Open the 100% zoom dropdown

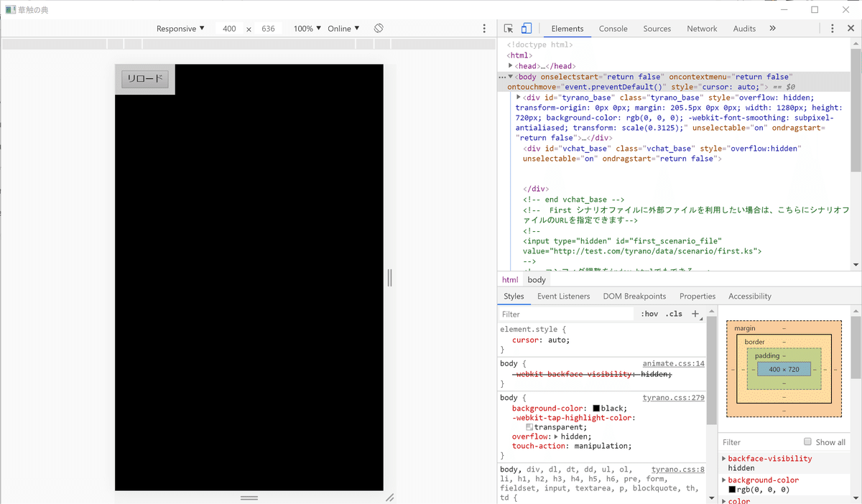point(307,29)
